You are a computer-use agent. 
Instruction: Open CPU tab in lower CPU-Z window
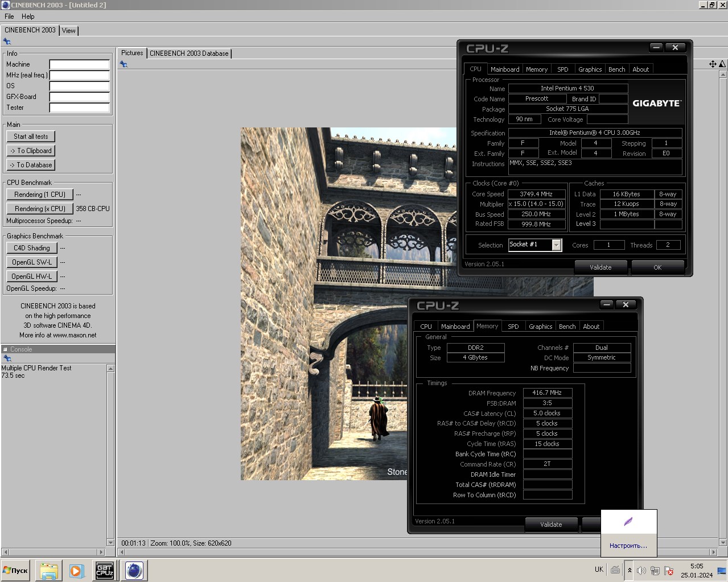point(426,327)
